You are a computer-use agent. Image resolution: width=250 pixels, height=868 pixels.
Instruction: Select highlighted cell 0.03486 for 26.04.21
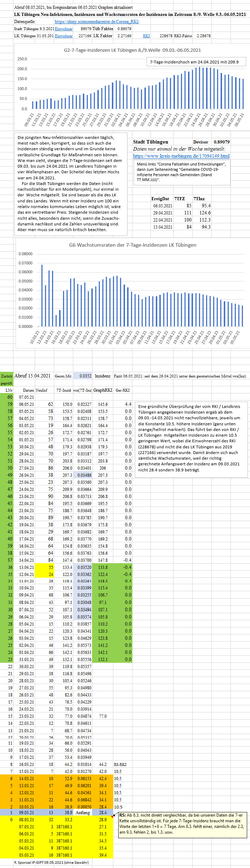tap(83, 475)
